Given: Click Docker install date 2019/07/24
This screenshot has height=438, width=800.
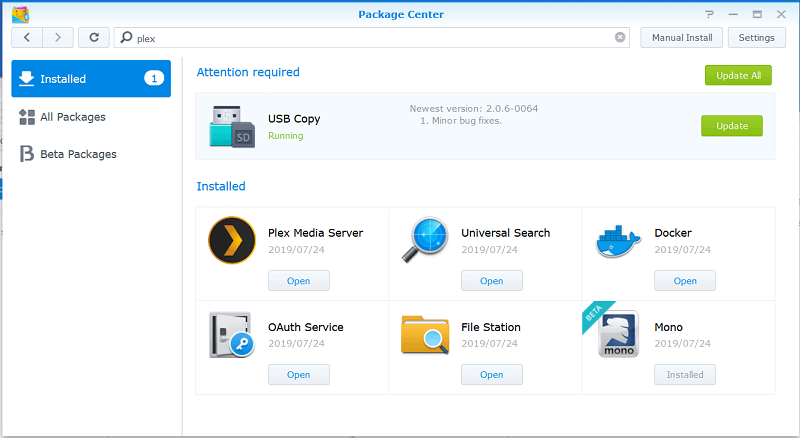Looking at the screenshot, I should [683, 250].
